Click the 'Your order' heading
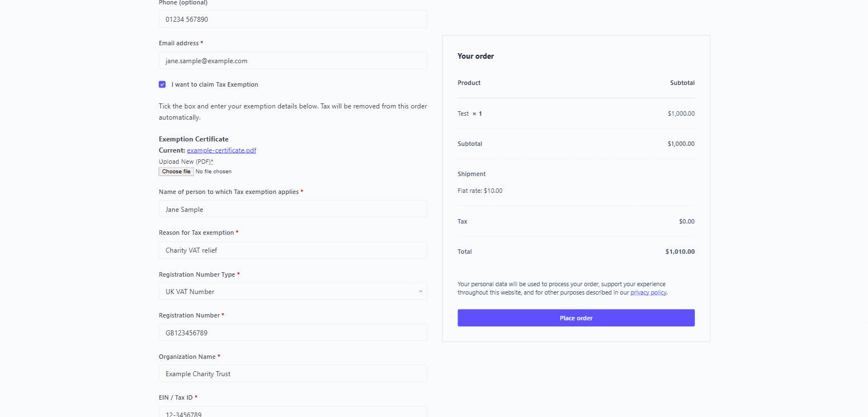The height and width of the screenshot is (417, 868). point(475,56)
